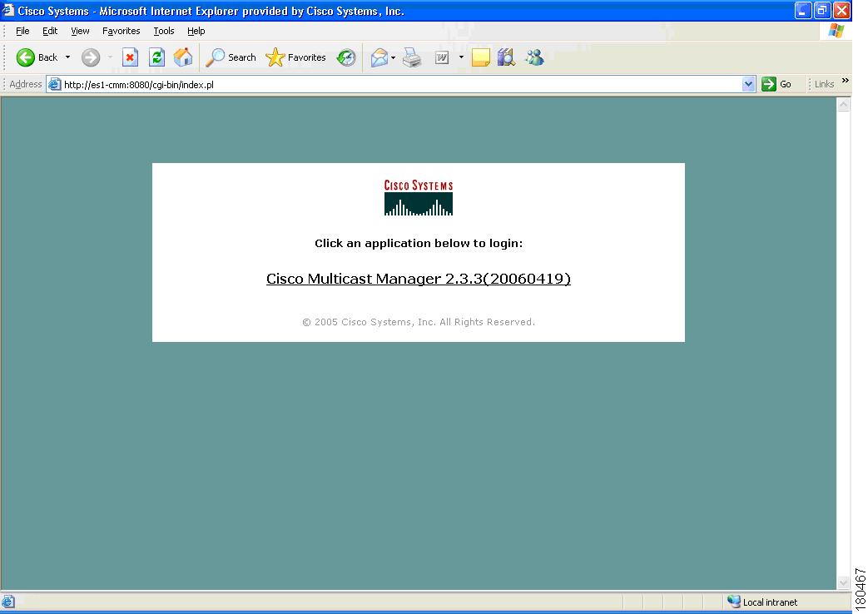The image size is (868, 614).
Task: Restore down the Internet Explorer window
Action: tap(822, 11)
